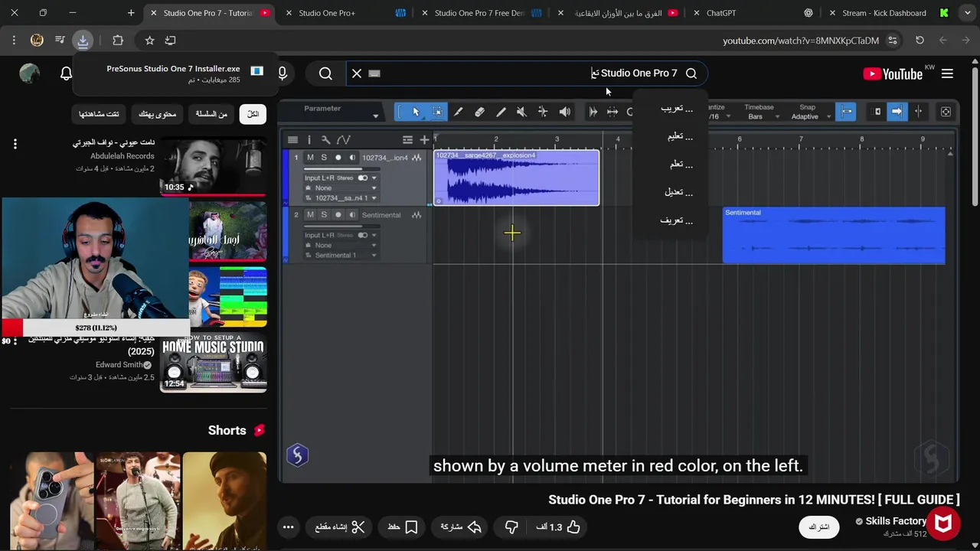This screenshot has width=980, height=551.
Task: Click the McAfee shield icon
Action: tap(942, 523)
